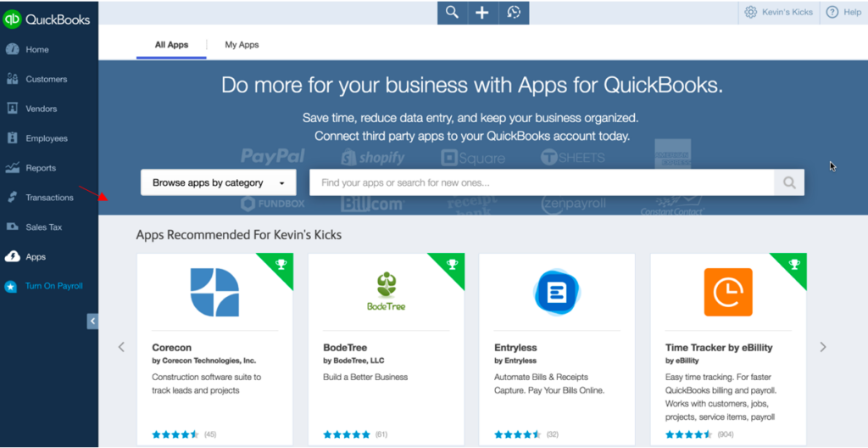This screenshot has height=448, width=868.
Task: Open recent transactions clock icon
Action: [x=514, y=13]
